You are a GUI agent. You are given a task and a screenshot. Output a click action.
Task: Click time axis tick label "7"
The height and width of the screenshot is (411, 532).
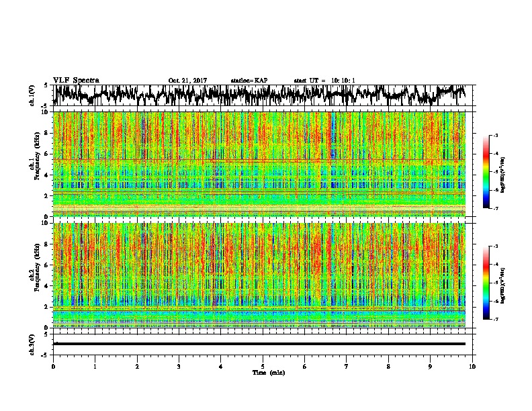click(347, 367)
